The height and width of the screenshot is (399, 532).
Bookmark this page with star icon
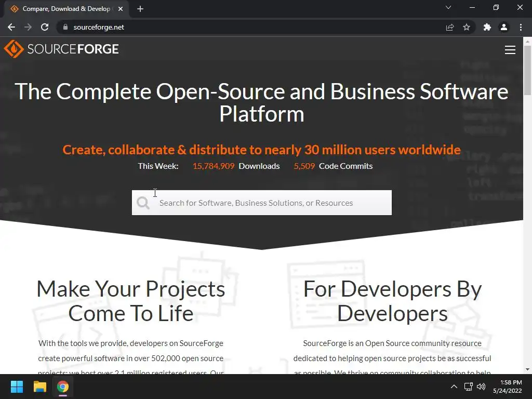(x=467, y=27)
